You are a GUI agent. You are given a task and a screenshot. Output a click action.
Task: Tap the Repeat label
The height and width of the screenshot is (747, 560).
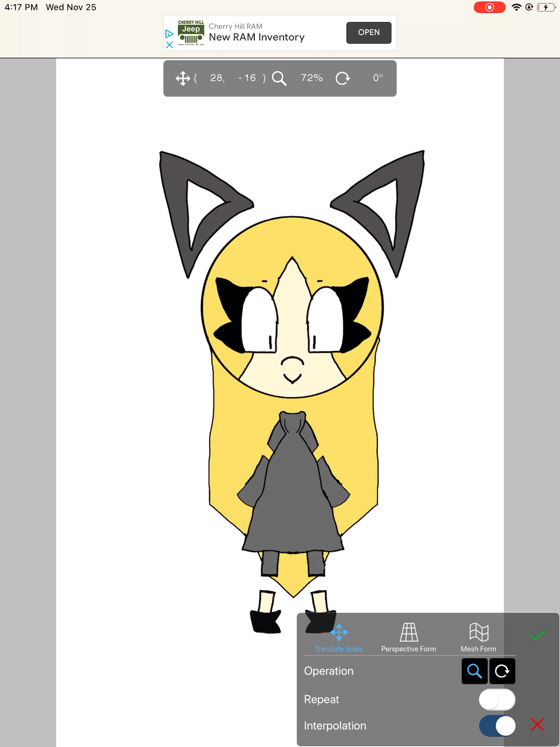(x=321, y=700)
